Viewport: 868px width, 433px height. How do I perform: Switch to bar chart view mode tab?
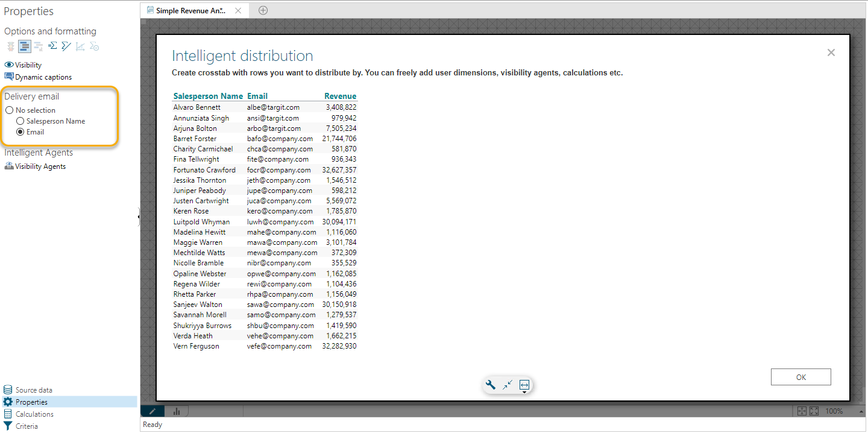click(x=177, y=411)
